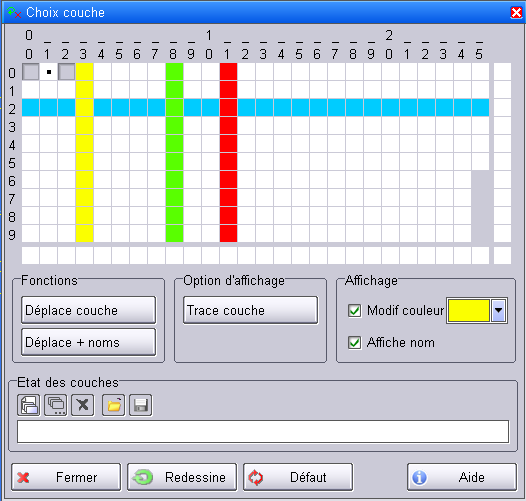Image resolution: width=526 pixels, height=501 pixels.
Task: Toggle layer cell with black dot marker
Action: (x=49, y=72)
